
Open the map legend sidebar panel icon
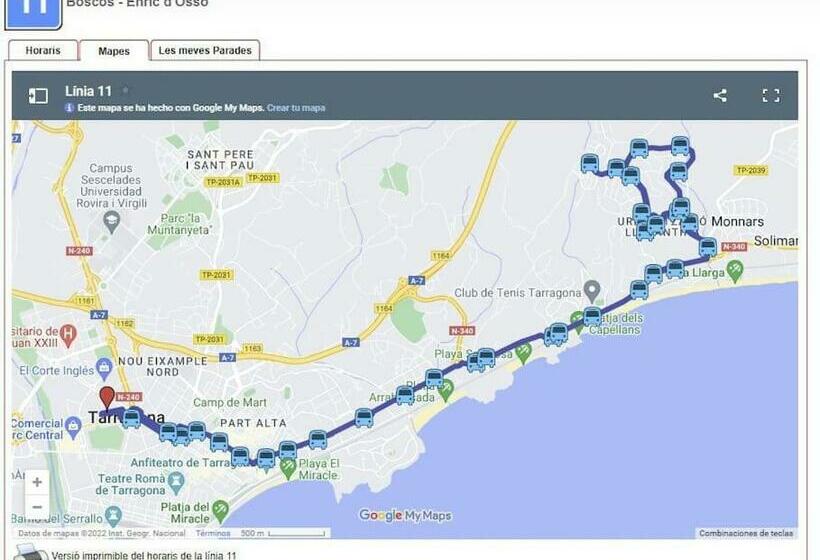pos(38,96)
